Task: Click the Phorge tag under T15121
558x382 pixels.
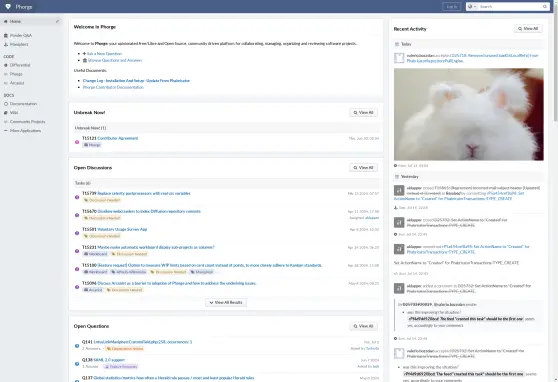Action: pos(92,145)
